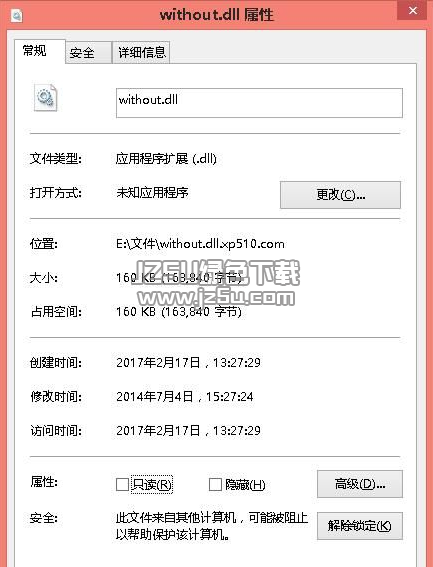Click the 修改时间 date value
This screenshot has width=433, height=567.
[184, 397]
